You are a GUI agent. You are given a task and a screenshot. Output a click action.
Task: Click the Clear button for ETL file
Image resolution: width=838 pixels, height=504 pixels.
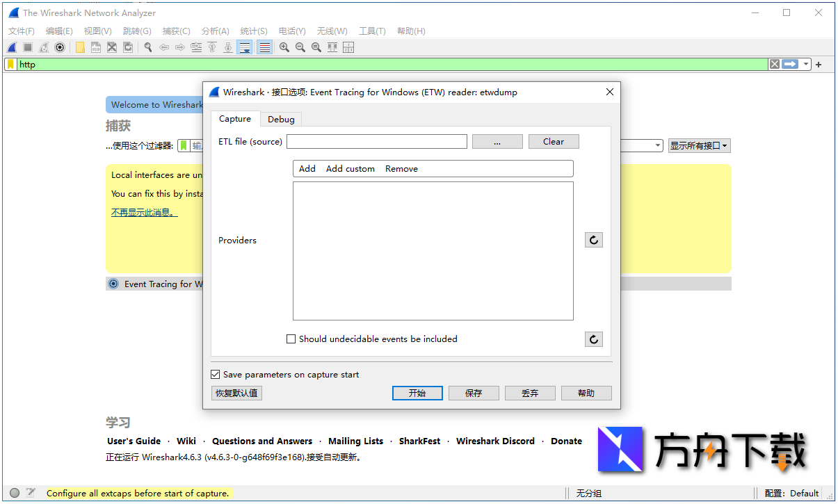pos(553,142)
